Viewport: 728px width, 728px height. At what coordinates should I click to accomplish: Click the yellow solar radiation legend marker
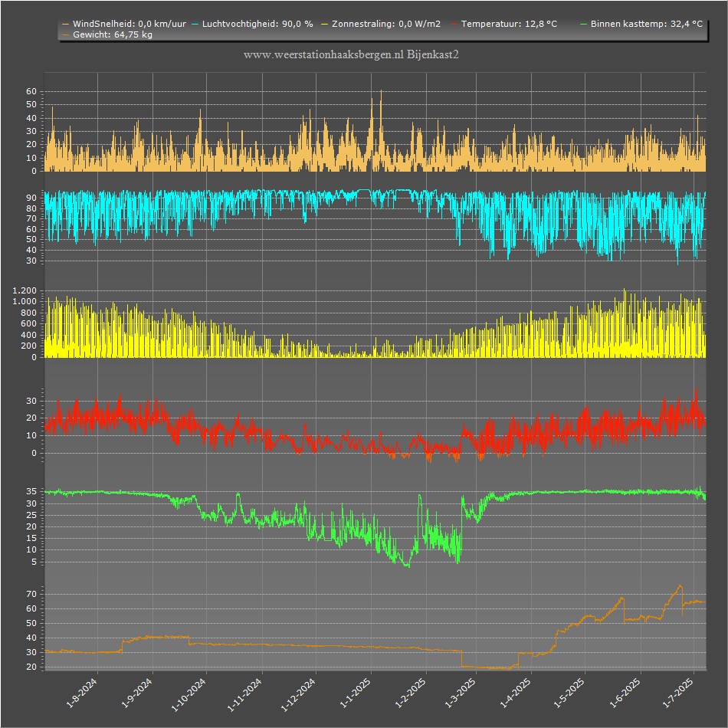(325, 25)
